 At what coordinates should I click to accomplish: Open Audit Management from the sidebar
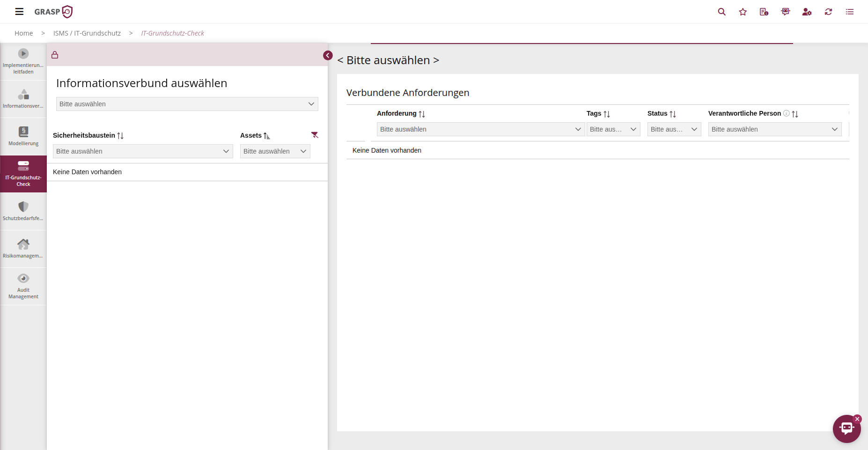(23, 286)
